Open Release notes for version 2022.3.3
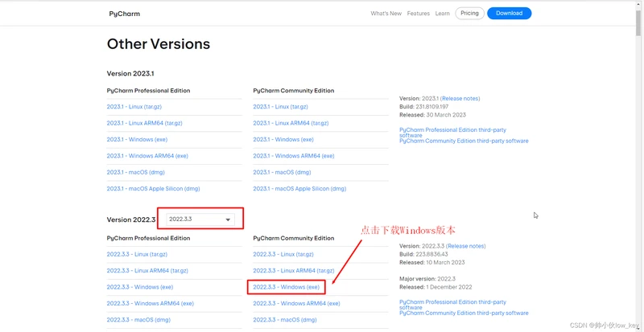 click(466, 246)
